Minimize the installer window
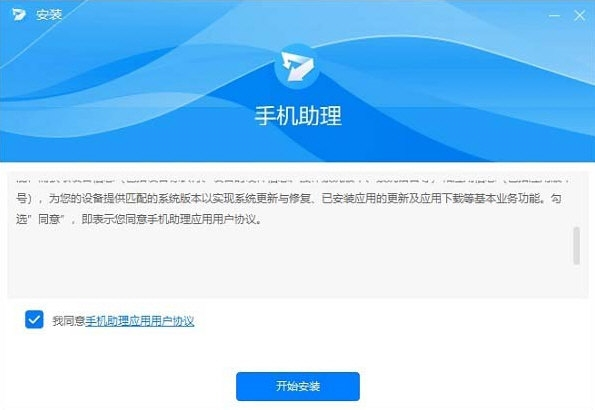Screen dimensions: 595x410 point(554,16)
